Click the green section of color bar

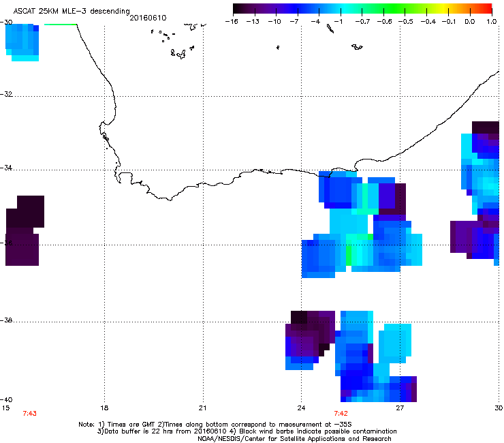[395, 8]
